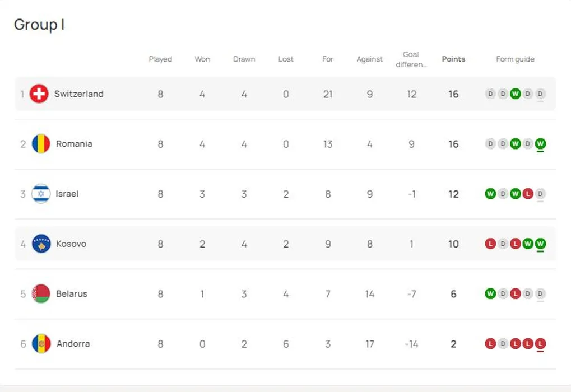
Task: Click Kosovo's first loss form badge
Action: (490, 244)
